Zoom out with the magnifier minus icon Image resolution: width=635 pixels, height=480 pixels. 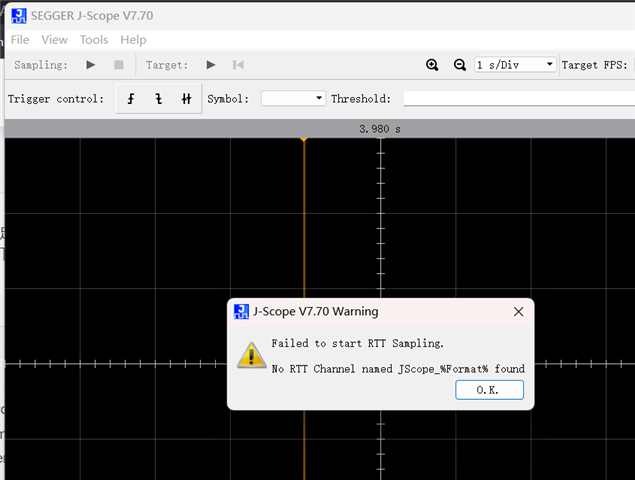[460, 65]
